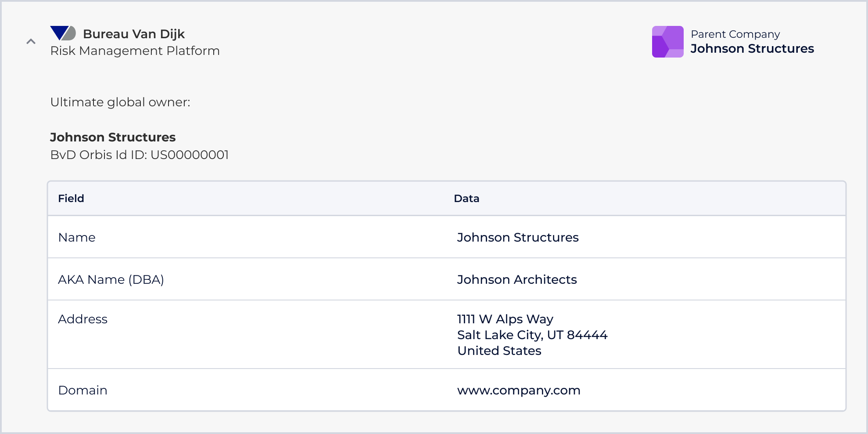
Task: Select the Domain field label
Action: [x=82, y=391]
